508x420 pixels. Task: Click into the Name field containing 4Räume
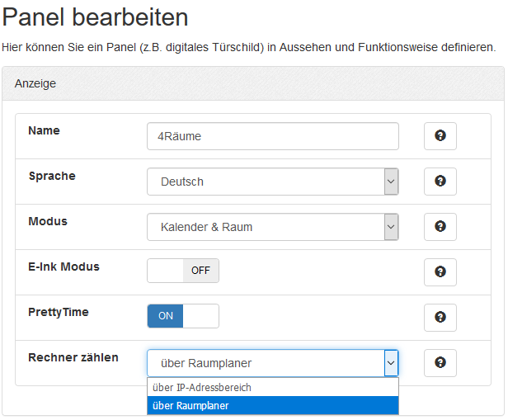point(272,136)
